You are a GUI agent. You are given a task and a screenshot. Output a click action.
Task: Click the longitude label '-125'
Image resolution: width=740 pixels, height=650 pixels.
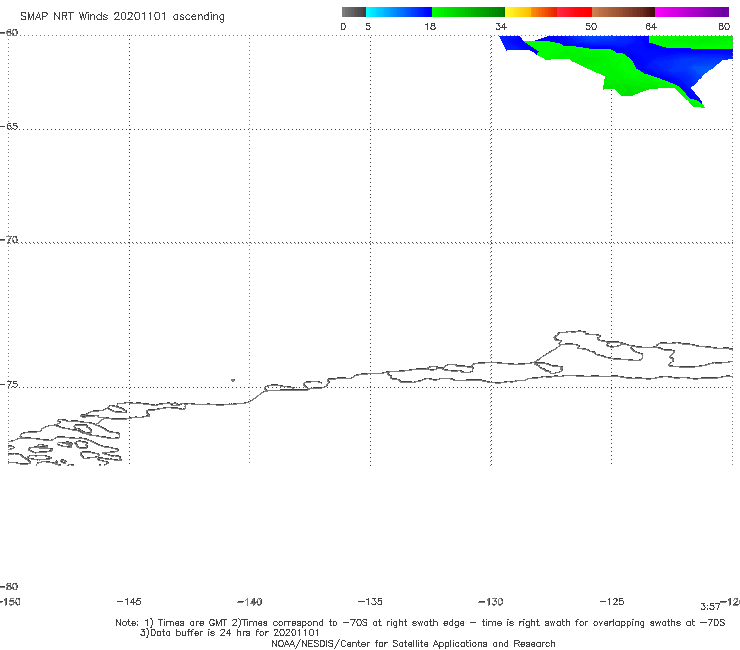pos(612,602)
